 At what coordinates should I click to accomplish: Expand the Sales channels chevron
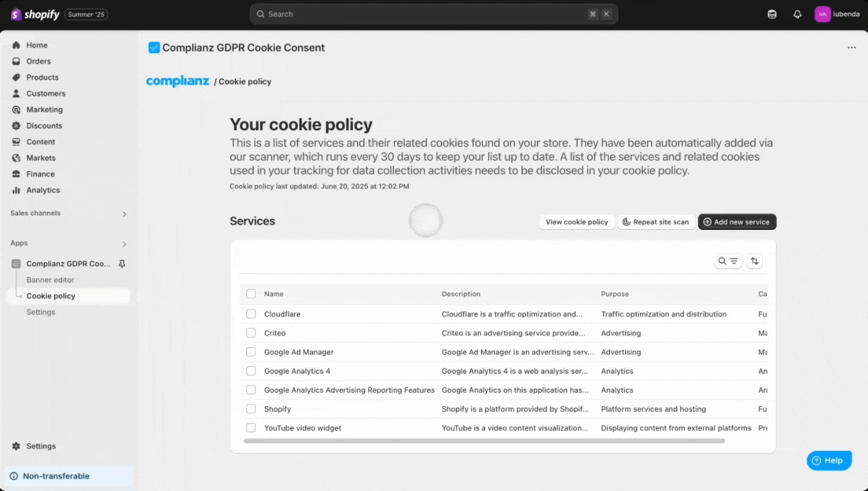(x=124, y=214)
